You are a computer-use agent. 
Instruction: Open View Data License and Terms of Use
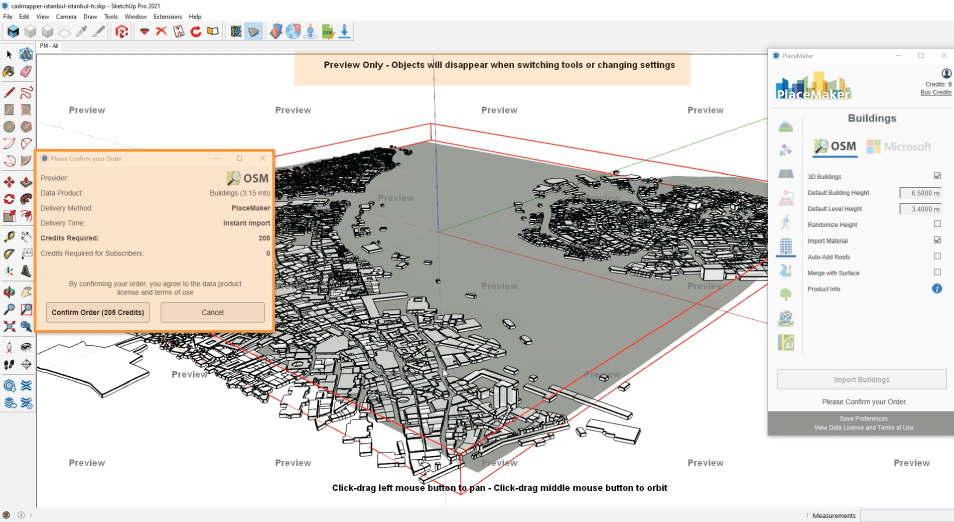point(863,428)
